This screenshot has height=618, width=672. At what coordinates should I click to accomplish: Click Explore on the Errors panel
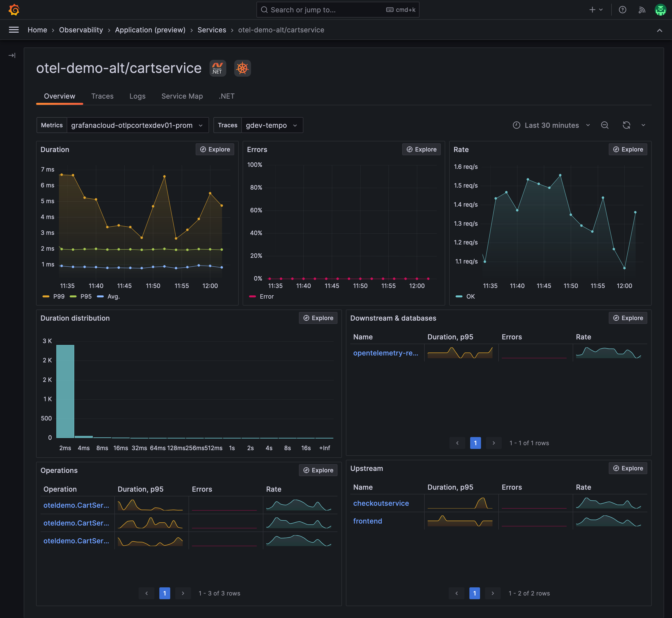[421, 150]
